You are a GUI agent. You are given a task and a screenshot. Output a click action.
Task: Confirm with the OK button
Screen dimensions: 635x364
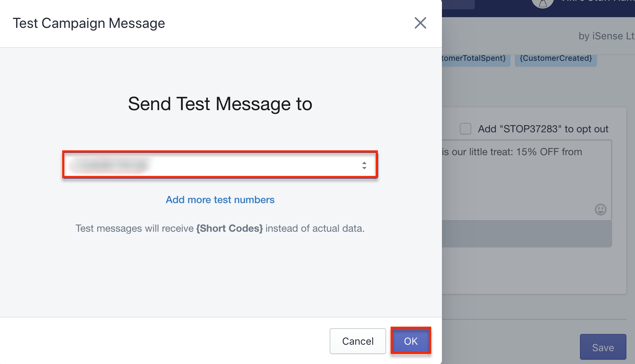point(410,341)
